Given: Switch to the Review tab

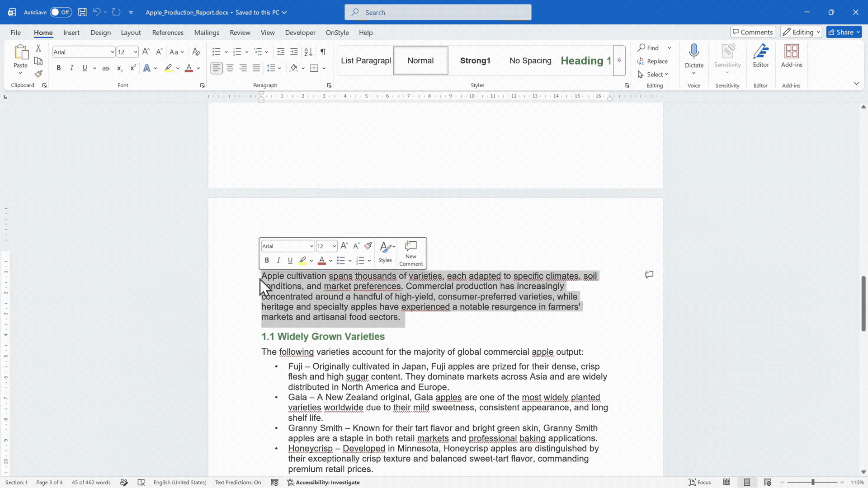Looking at the screenshot, I should [240, 33].
